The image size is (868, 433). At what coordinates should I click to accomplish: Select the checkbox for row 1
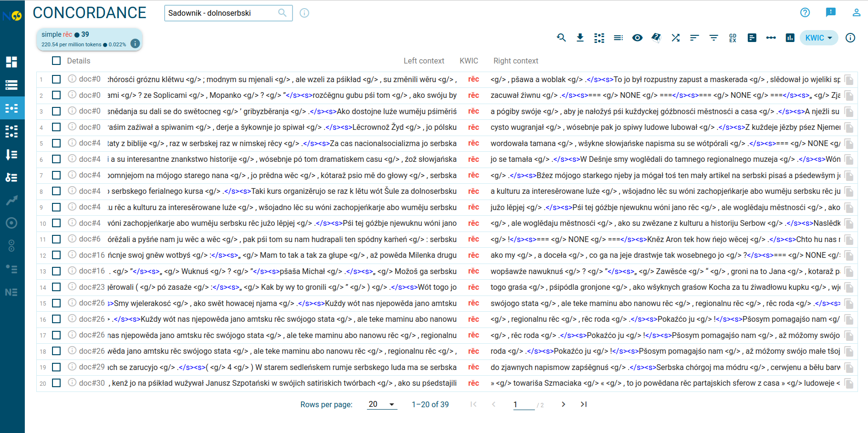[56, 79]
